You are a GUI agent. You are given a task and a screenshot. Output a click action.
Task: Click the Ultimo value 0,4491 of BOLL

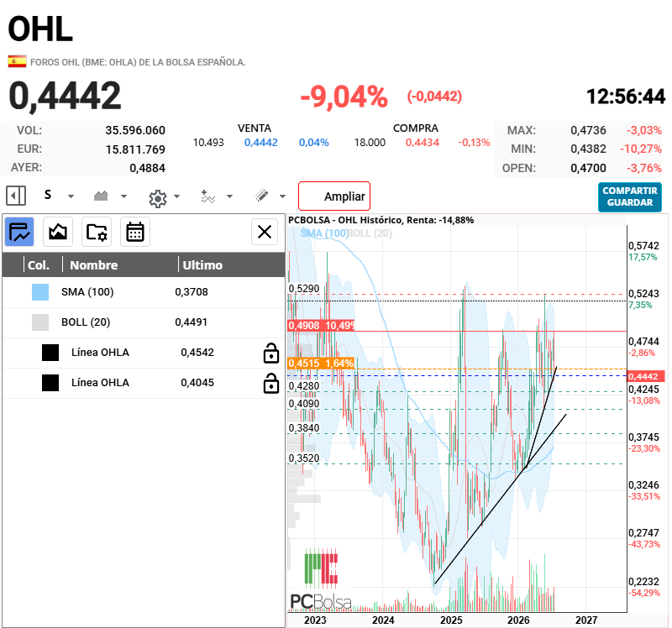192,322
